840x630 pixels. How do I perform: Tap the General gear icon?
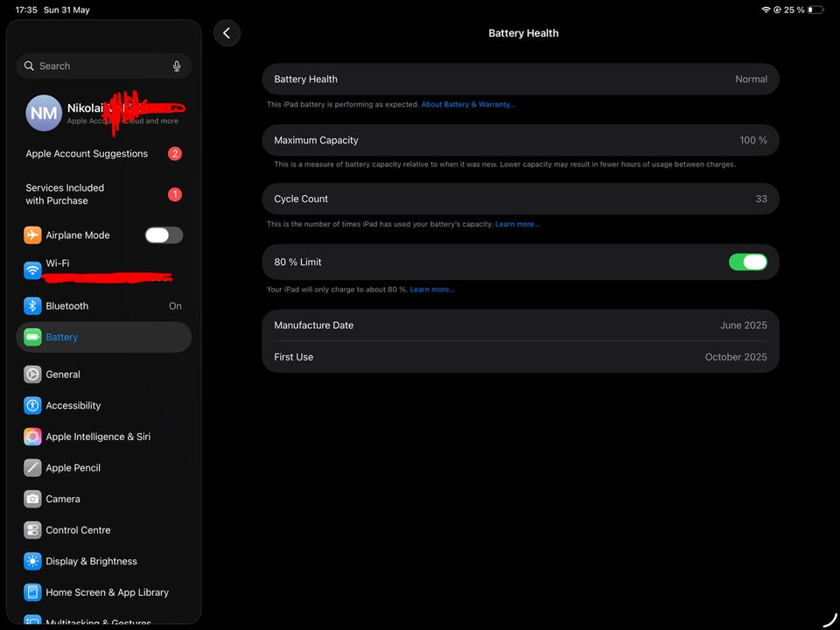32,374
